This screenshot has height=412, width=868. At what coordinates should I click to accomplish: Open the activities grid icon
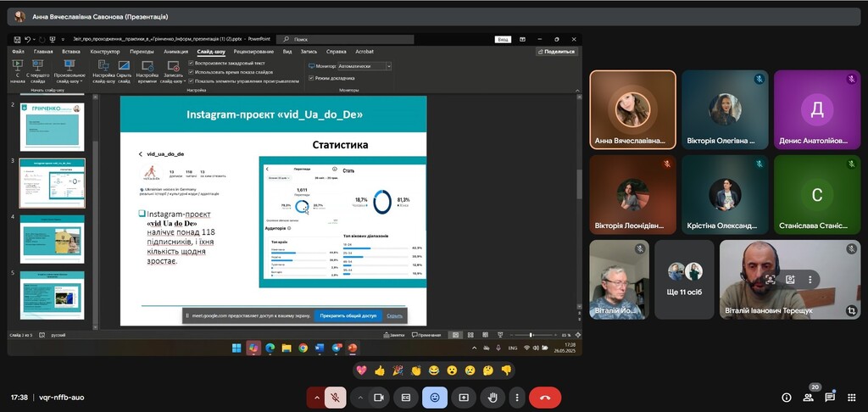pos(851,397)
